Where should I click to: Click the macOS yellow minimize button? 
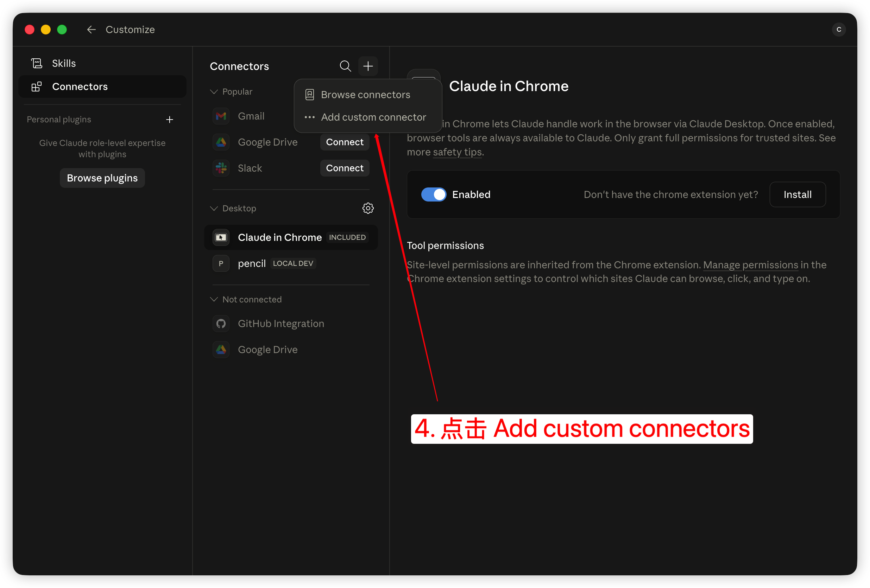click(46, 30)
